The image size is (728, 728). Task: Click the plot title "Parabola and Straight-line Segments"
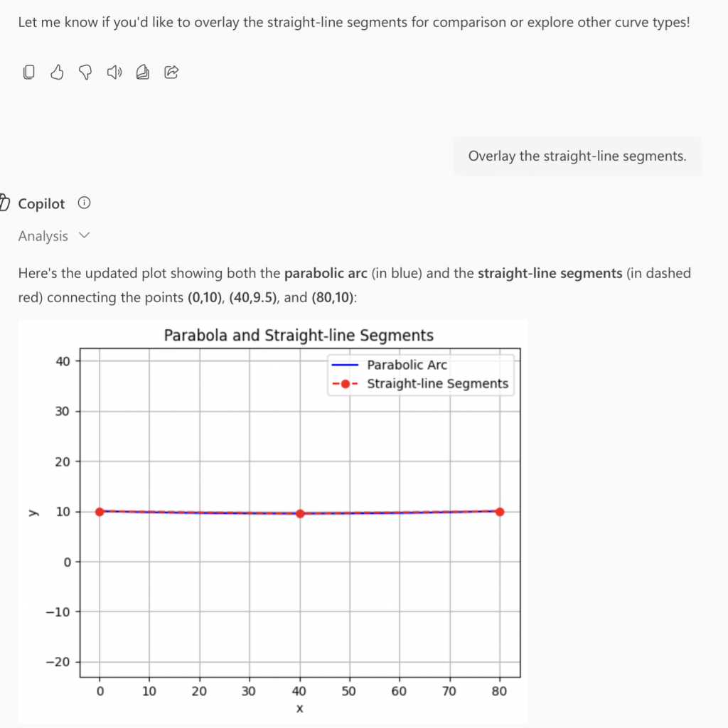click(299, 335)
